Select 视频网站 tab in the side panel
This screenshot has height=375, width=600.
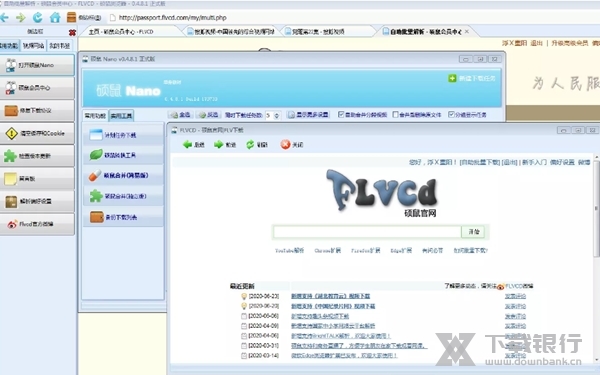pos(34,46)
